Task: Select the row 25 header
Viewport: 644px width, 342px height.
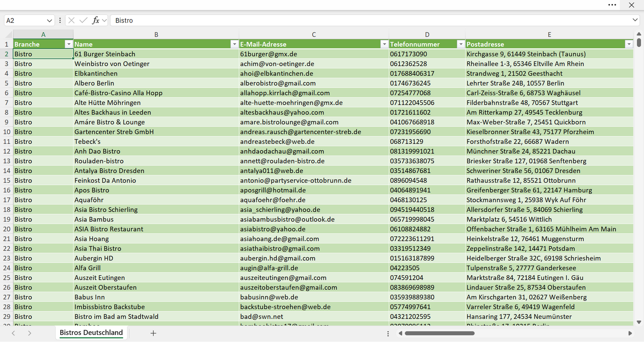Action: [x=7, y=278]
